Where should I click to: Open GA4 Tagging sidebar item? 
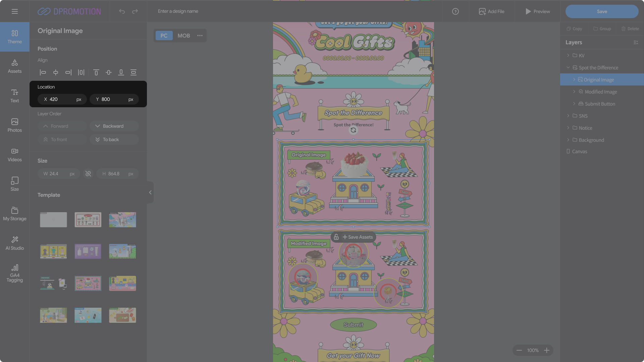coord(14,273)
